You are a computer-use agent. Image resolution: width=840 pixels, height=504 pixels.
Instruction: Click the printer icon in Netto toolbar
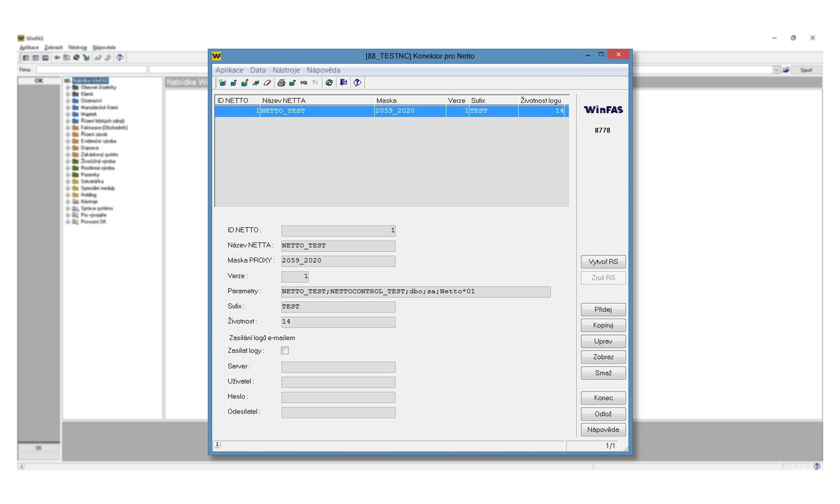[281, 83]
